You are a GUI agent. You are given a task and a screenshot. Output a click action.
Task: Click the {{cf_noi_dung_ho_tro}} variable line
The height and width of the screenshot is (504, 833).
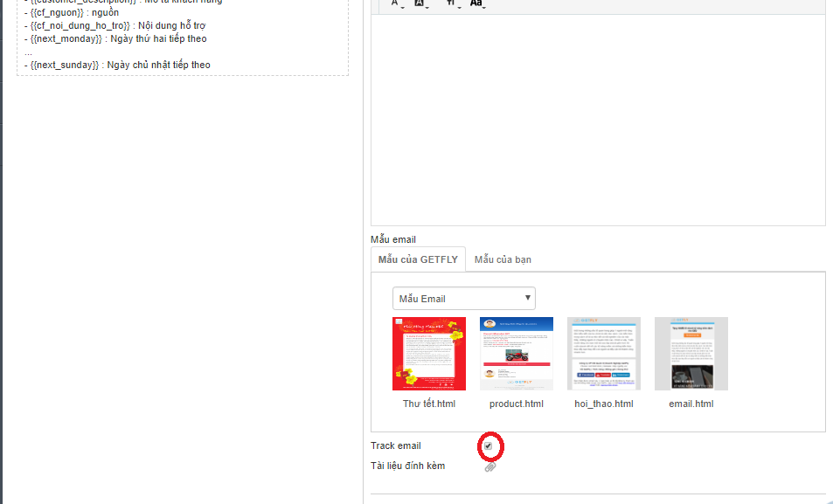[115, 25]
